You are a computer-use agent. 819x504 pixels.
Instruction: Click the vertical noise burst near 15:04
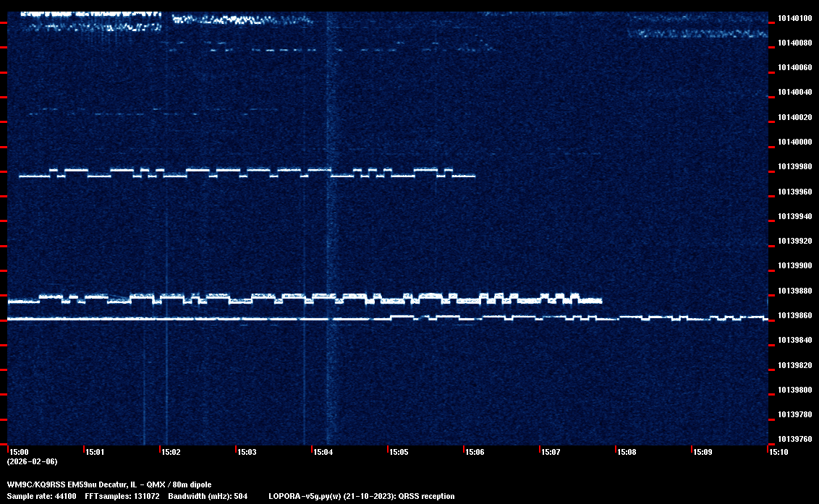[x=328, y=217]
